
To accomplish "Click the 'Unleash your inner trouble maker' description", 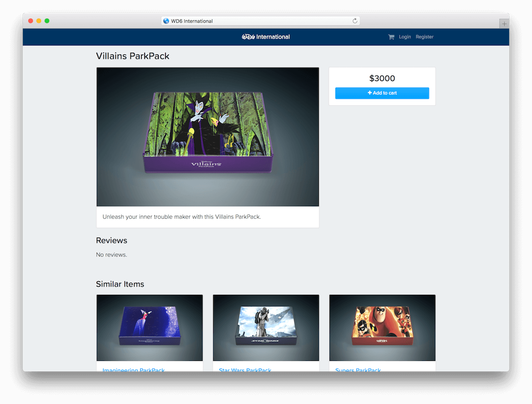I will click(182, 217).
